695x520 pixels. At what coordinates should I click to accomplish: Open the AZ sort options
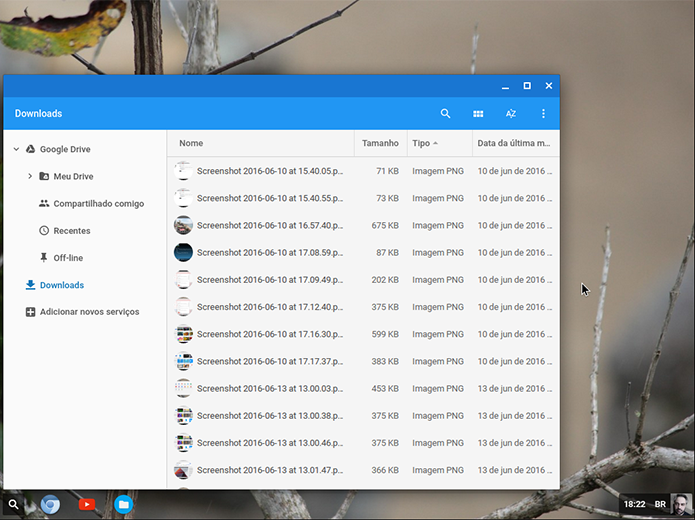click(x=511, y=113)
